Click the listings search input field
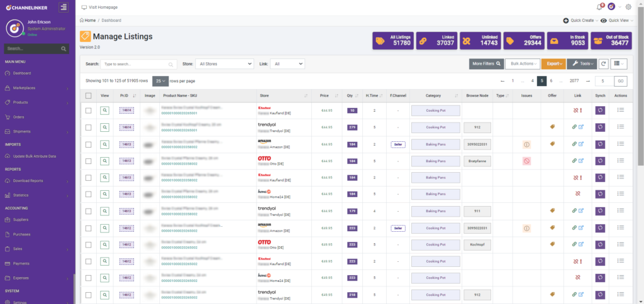Screen dimensions: 644x304 coord(138,63)
